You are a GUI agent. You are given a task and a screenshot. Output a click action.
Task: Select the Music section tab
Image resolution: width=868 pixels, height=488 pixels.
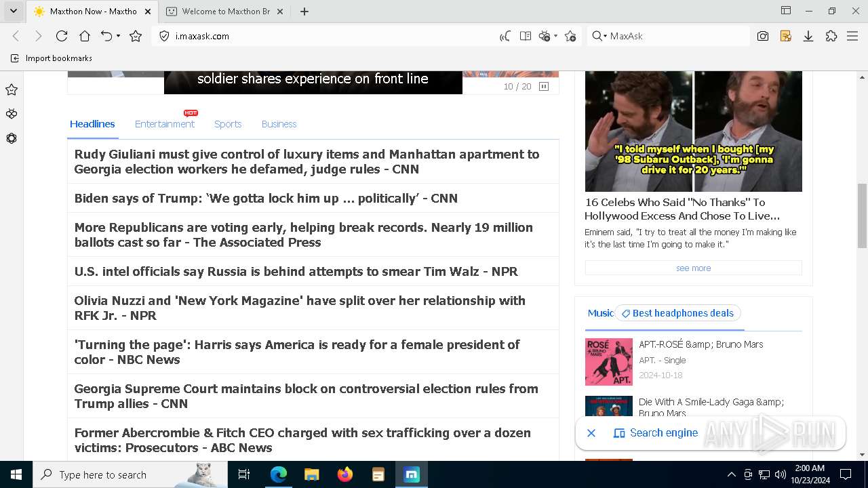600,313
